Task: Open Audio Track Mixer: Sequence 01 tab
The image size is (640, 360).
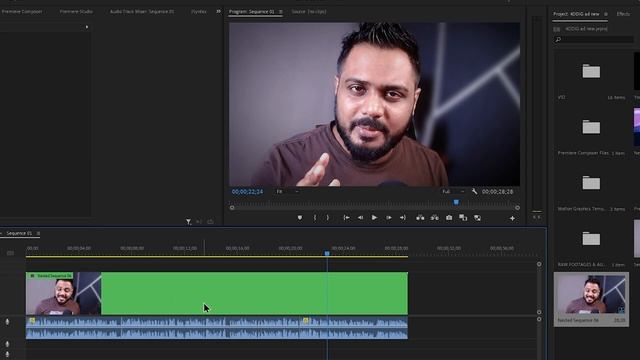Action: tap(142, 11)
